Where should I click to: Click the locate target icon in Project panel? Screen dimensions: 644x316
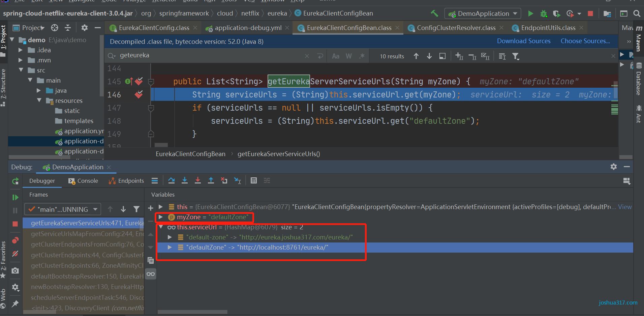click(55, 28)
